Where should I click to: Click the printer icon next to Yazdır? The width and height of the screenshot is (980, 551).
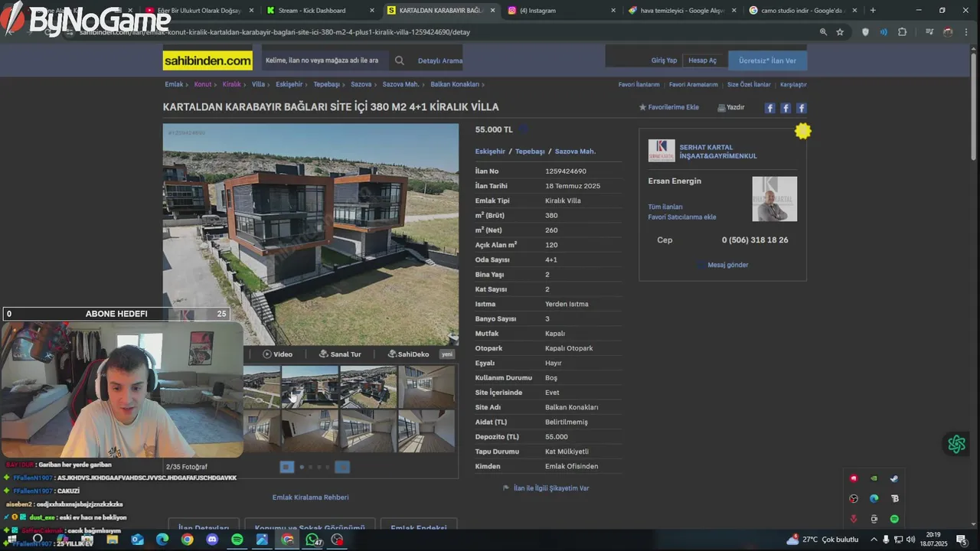(x=721, y=108)
